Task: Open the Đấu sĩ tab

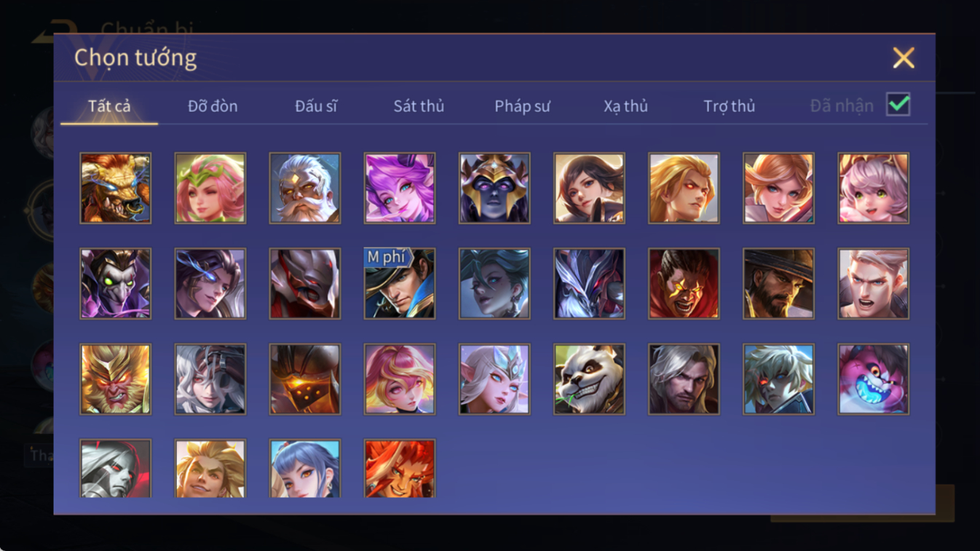Action: pyautogui.click(x=316, y=106)
